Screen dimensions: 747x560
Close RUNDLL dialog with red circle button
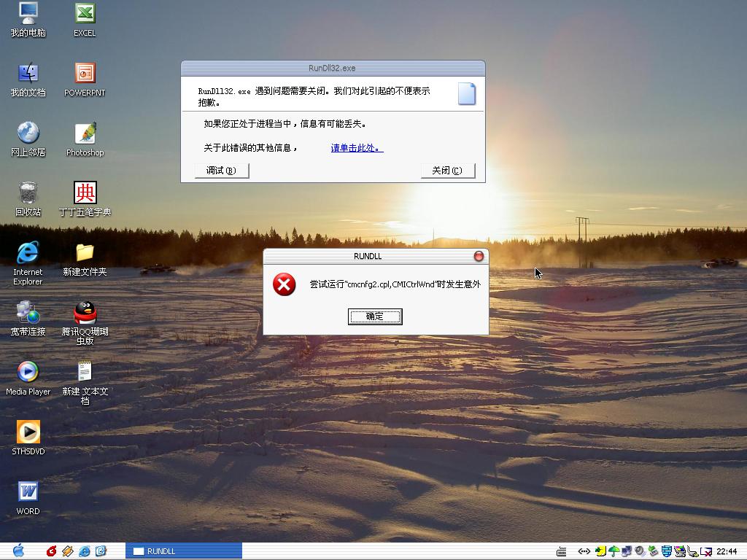coord(479,256)
